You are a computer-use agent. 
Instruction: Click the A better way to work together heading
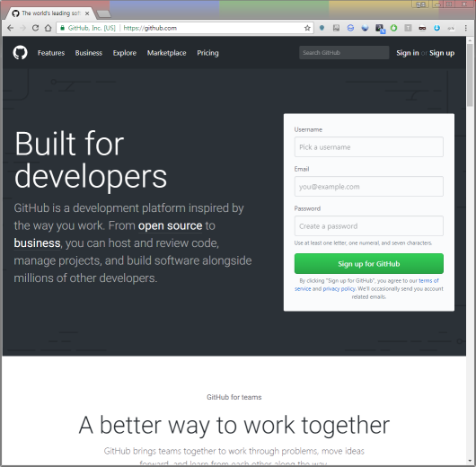pos(234,425)
